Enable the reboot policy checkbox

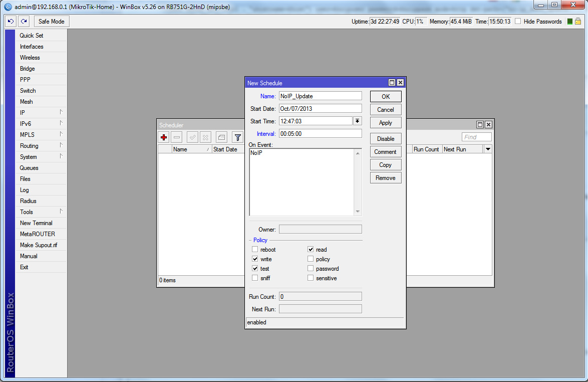(x=255, y=250)
